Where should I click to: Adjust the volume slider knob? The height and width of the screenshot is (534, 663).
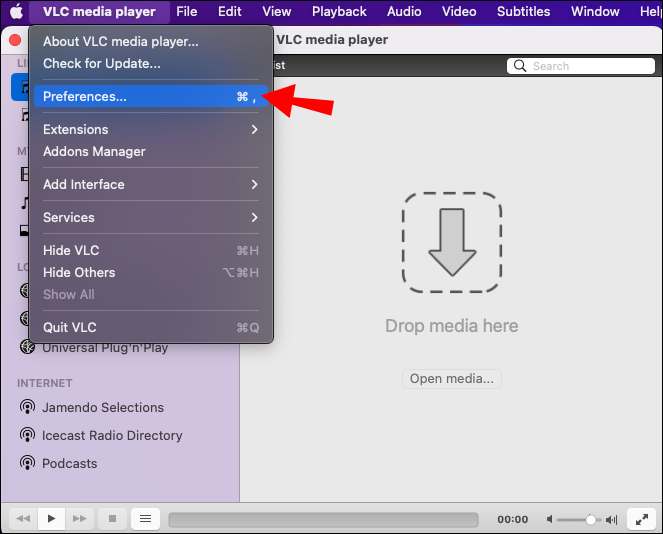(x=591, y=519)
